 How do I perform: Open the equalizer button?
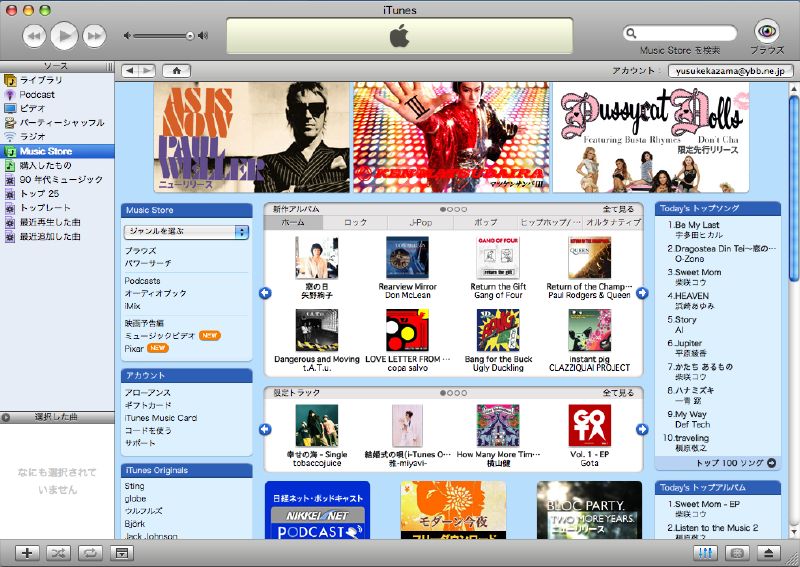(706, 553)
